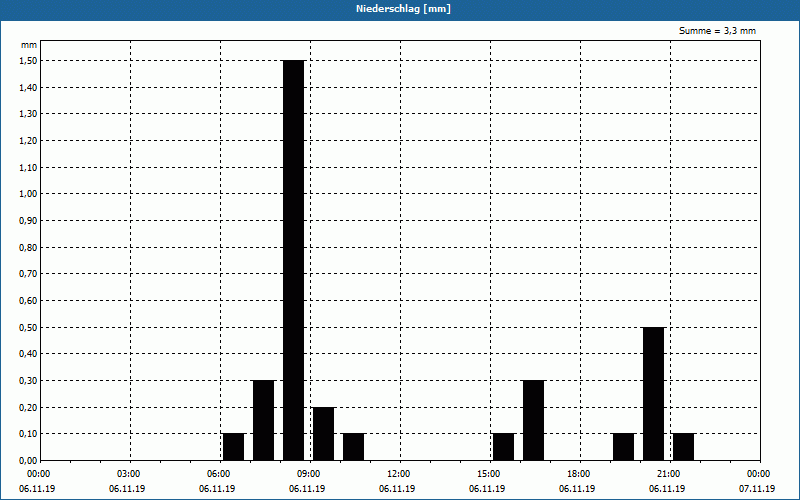Select the tallest bar reaching 1,50 mm
Viewport: 800px width, 500px height.
pos(293,260)
